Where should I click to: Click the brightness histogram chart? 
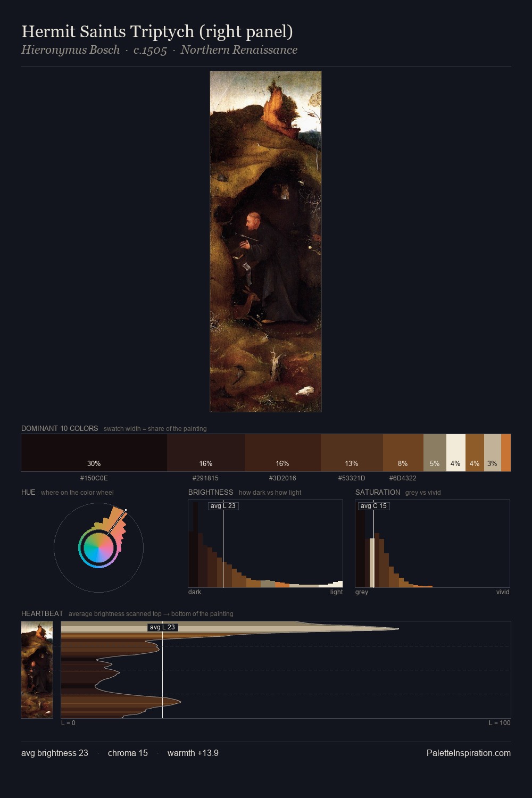click(x=265, y=544)
